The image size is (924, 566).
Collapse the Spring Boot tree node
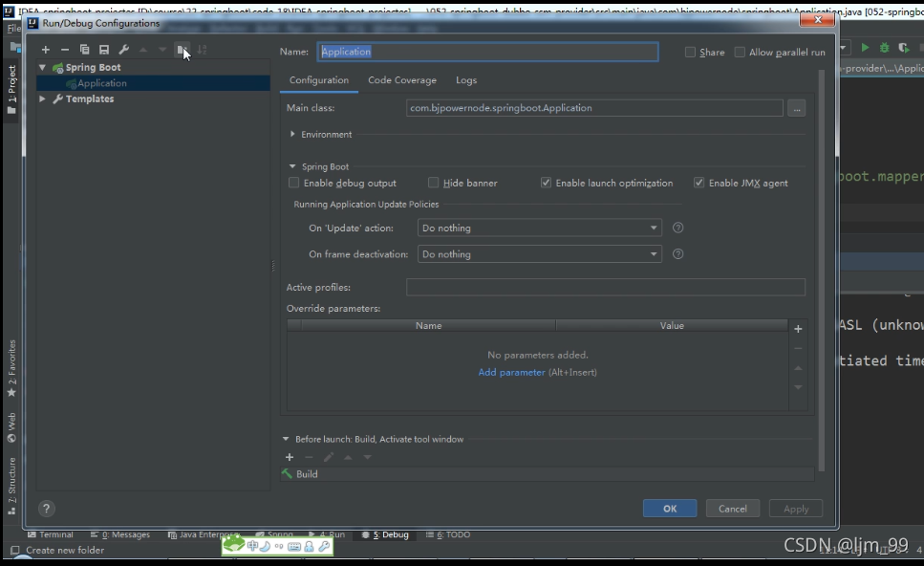click(42, 67)
